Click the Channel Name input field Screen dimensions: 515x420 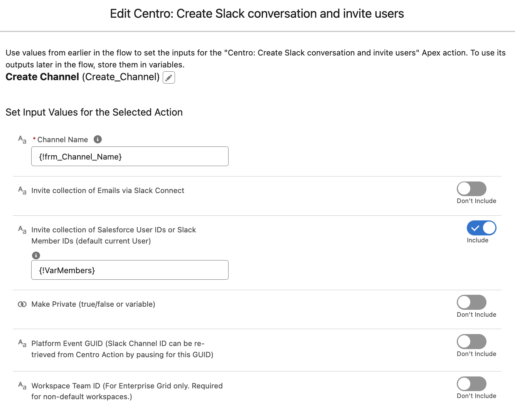tap(130, 156)
